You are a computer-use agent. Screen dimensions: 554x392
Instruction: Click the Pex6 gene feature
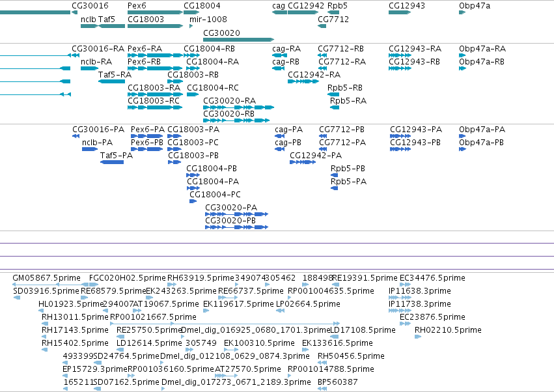pos(155,12)
